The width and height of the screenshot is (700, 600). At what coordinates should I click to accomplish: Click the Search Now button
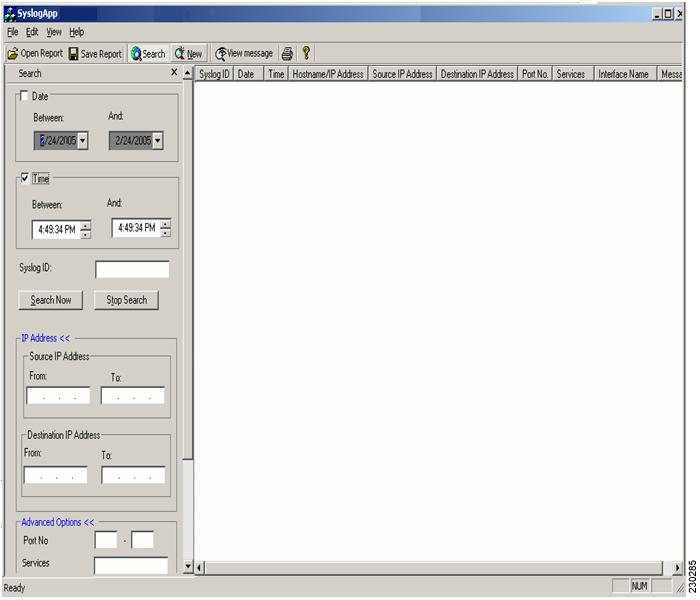pos(50,300)
